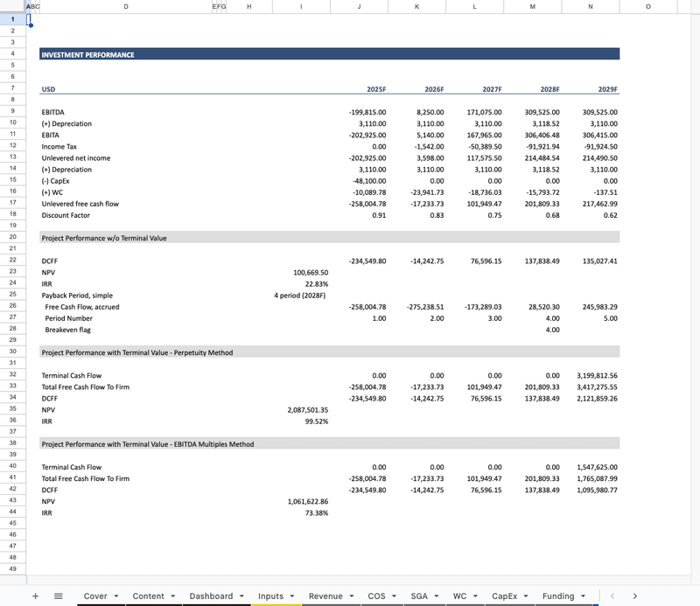Image resolution: width=700 pixels, height=606 pixels.
Task: Open the SGA sheet tab
Action: [x=419, y=596]
